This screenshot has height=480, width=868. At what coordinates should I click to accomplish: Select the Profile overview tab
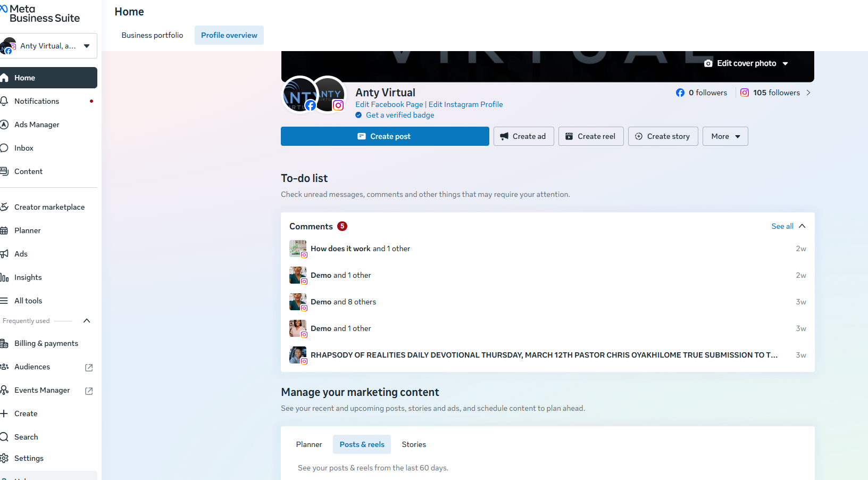pos(229,35)
